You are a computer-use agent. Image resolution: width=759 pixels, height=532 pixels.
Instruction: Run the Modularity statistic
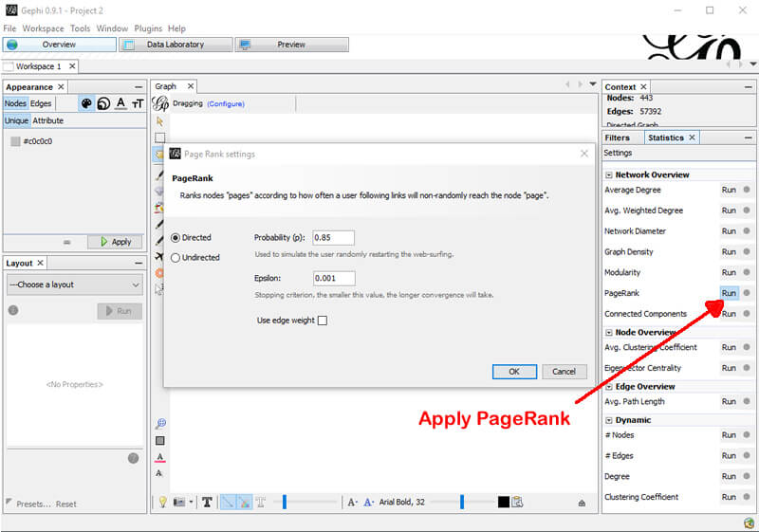click(729, 273)
